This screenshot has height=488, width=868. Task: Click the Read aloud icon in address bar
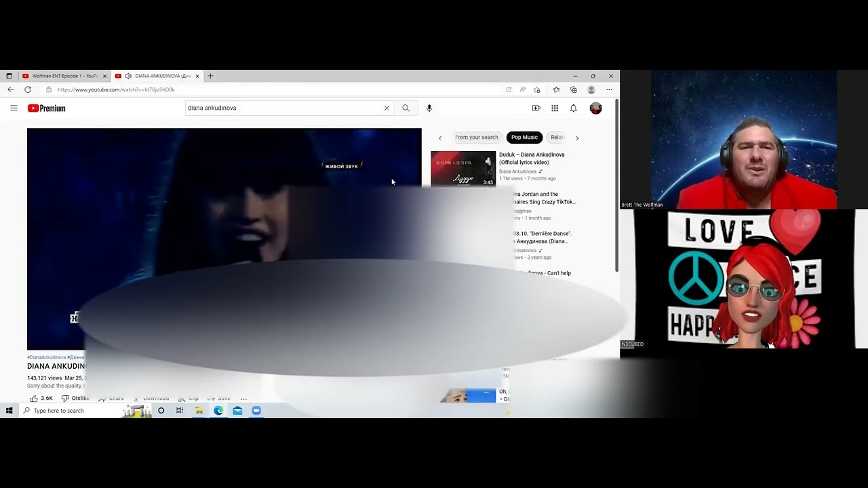click(523, 89)
